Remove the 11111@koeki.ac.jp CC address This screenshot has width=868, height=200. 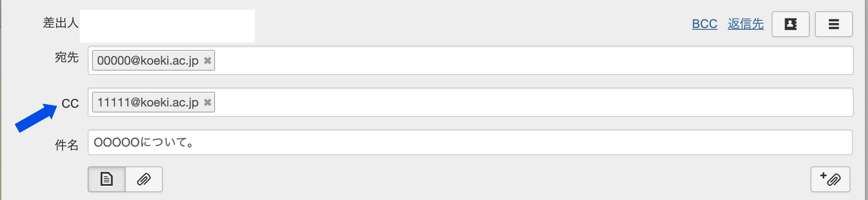pos(208,103)
